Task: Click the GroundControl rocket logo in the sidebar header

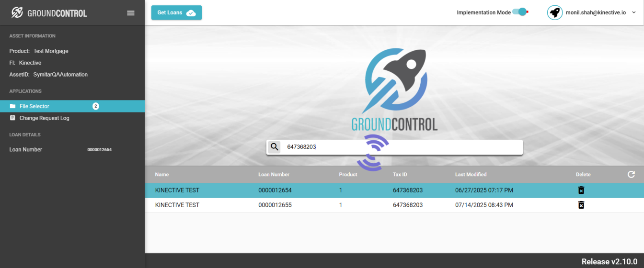Action: tap(17, 13)
